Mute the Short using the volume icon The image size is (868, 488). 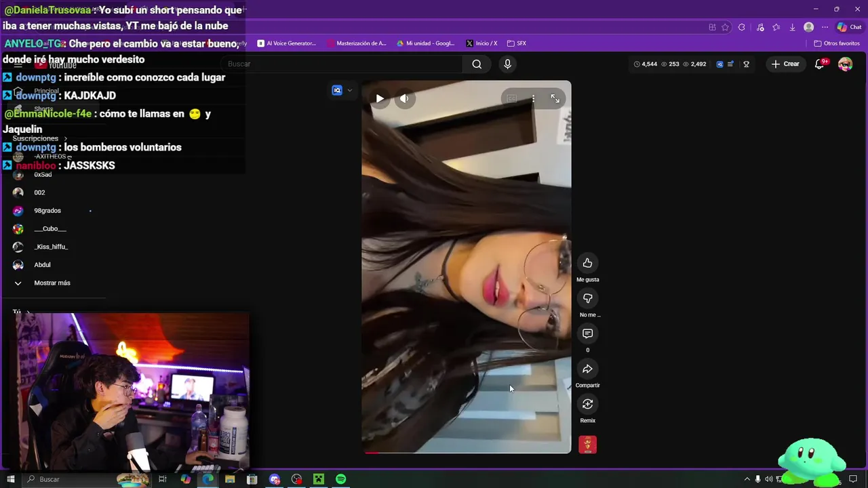point(404,98)
